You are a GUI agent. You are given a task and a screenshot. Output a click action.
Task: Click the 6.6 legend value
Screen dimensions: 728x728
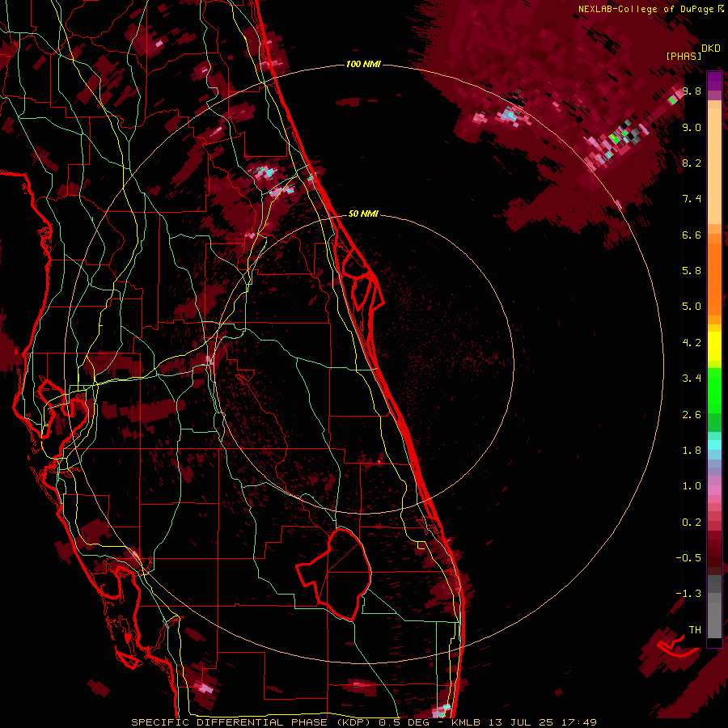[692, 235]
